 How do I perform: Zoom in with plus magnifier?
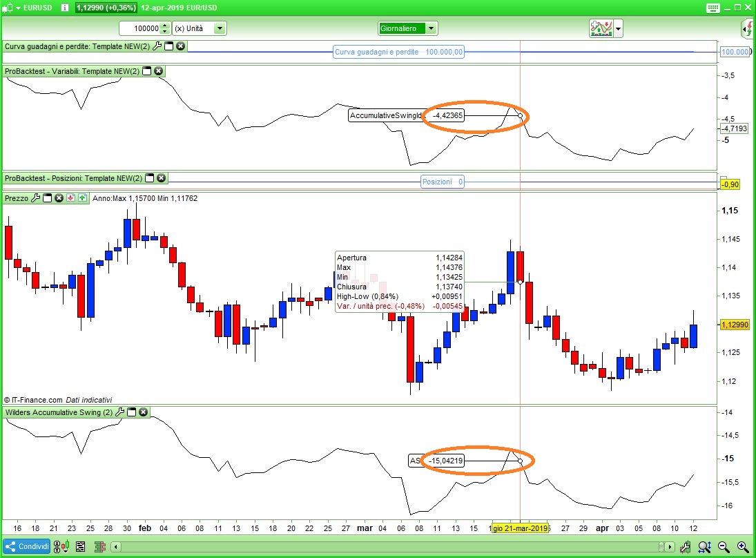(743, 546)
